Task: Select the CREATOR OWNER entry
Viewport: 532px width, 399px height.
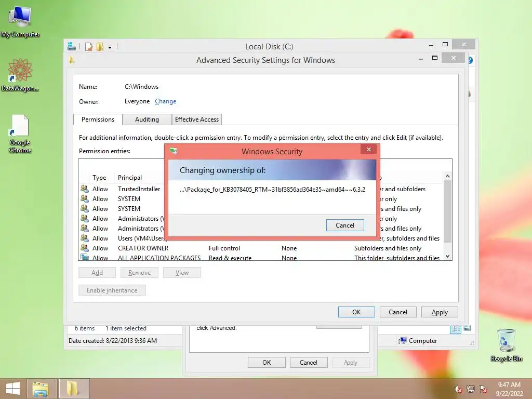Action: (x=261, y=248)
